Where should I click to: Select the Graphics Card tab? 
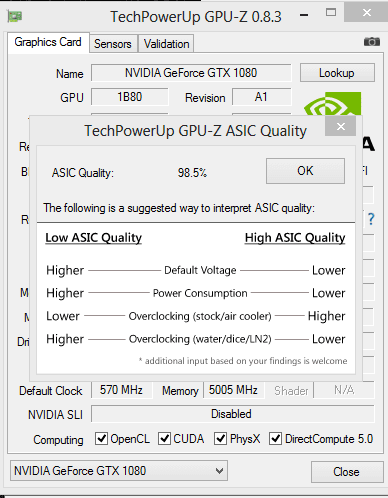coord(48,42)
